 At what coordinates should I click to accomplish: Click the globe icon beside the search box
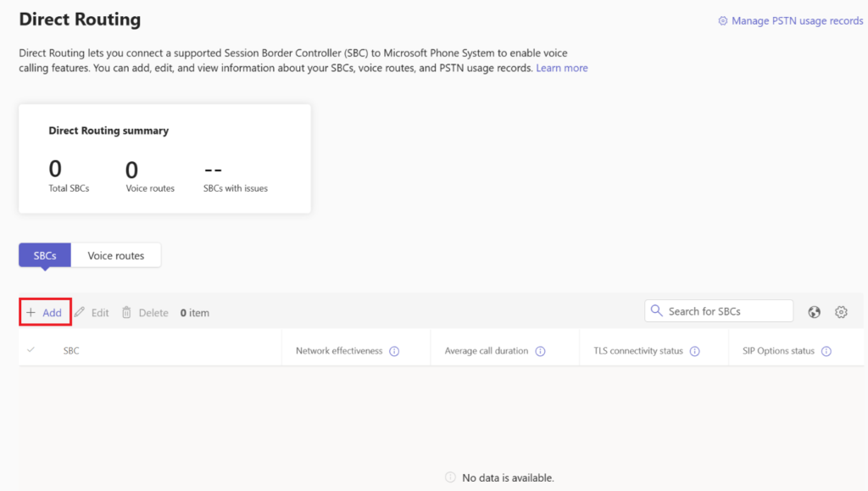pyautogui.click(x=814, y=312)
